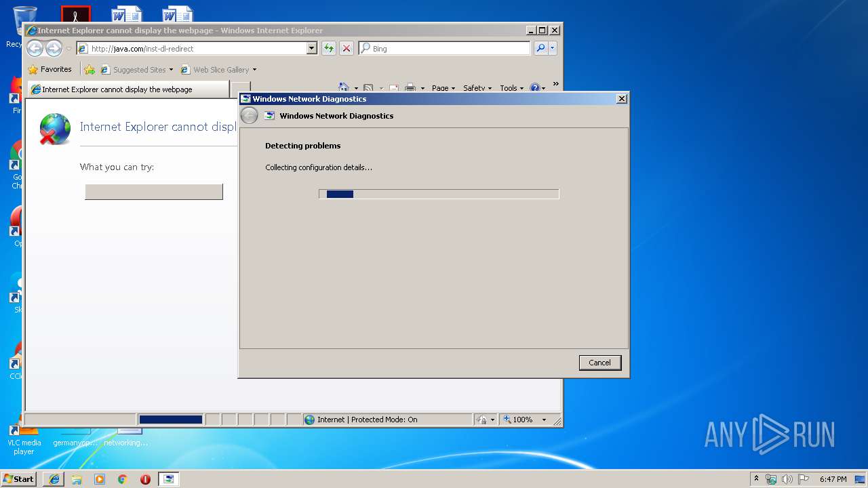The image size is (868, 488).
Task: Click Internet Explorer in the taskbar
Action: click(x=54, y=479)
